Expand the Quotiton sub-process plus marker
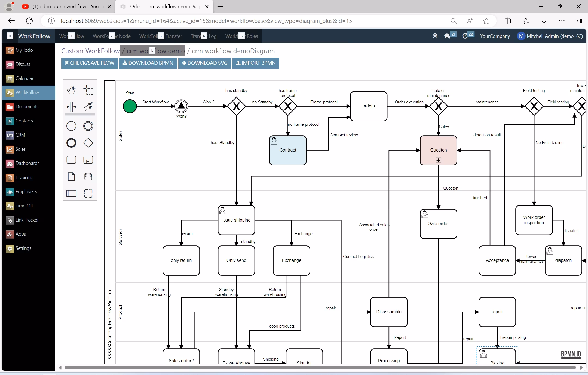 [438, 160]
